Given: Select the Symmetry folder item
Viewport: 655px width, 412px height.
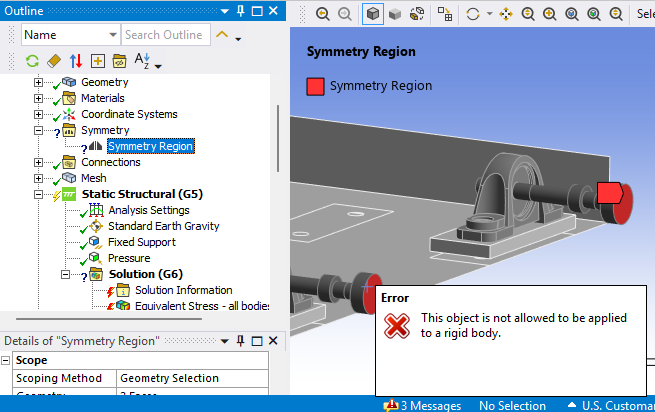Looking at the screenshot, I should [105, 130].
